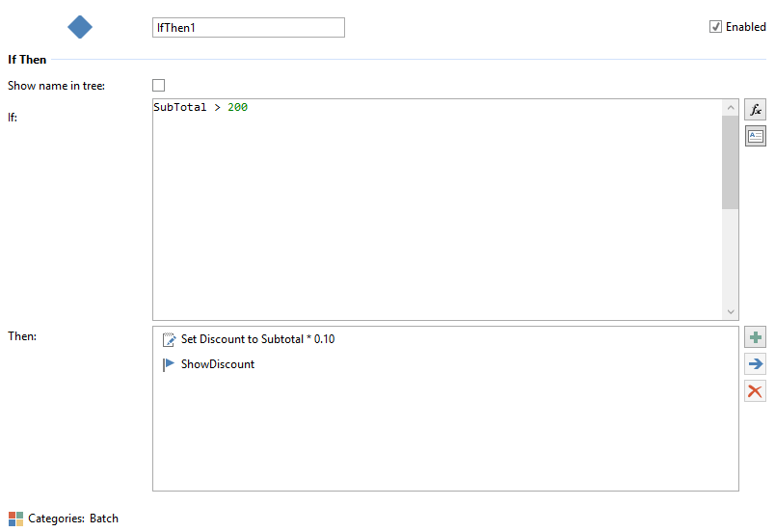Viewport: 775px width, 532px height.
Task: Click the If expression scrollbar thumb
Action: (x=730, y=164)
